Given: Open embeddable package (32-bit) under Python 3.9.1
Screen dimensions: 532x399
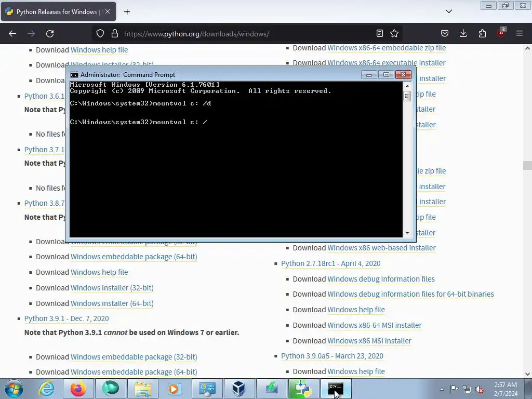Looking at the screenshot, I should (134, 357).
